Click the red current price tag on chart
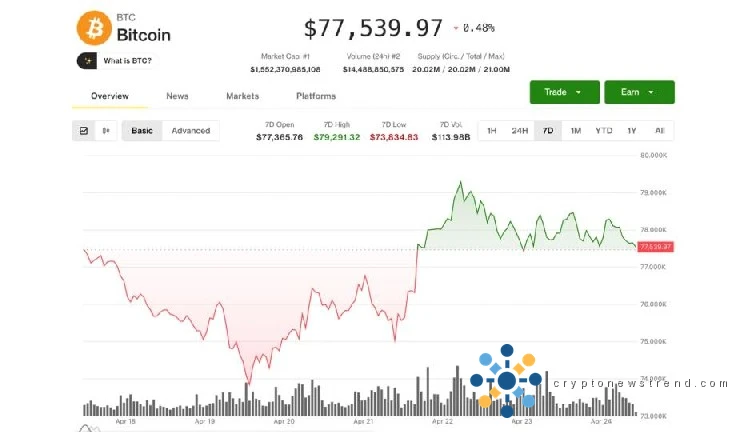Viewport: 745px width, 432px height. coord(656,246)
